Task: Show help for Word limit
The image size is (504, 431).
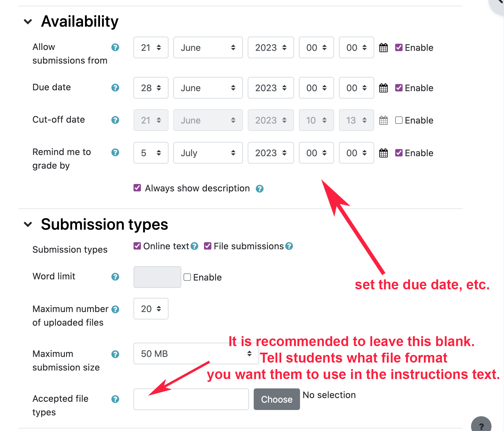Action: coord(115,277)
